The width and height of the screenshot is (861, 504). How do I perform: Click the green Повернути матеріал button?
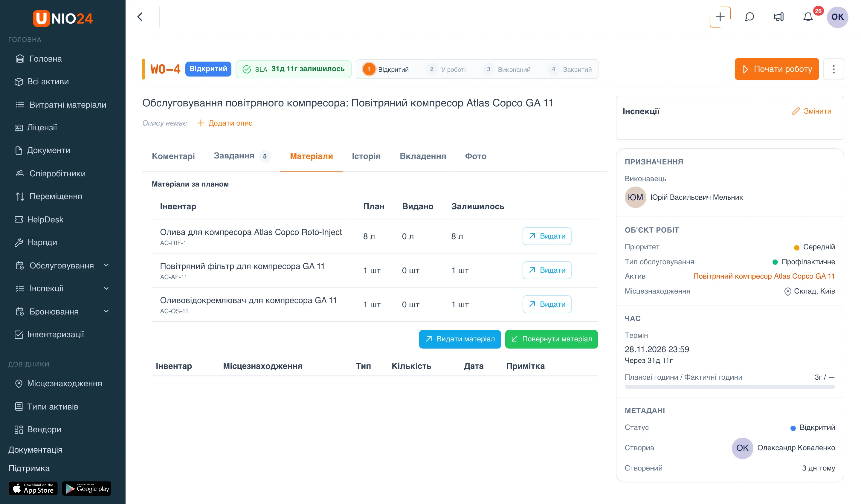[x=552, y=339]
